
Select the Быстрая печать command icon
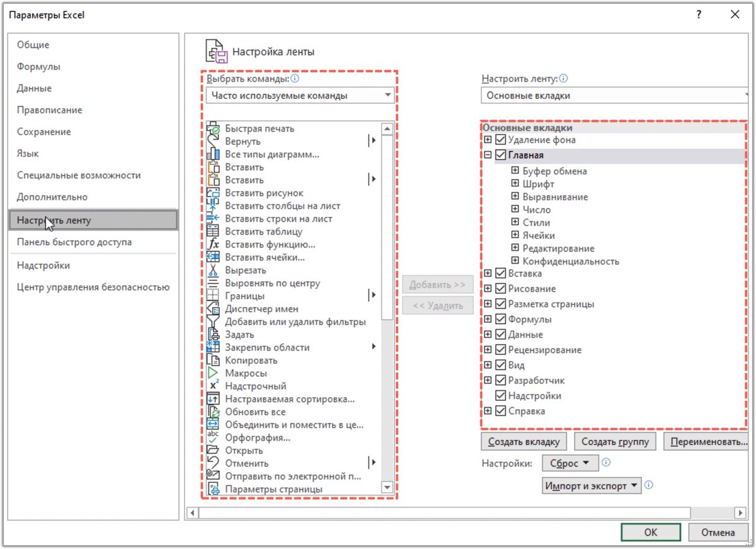[213, 129]
